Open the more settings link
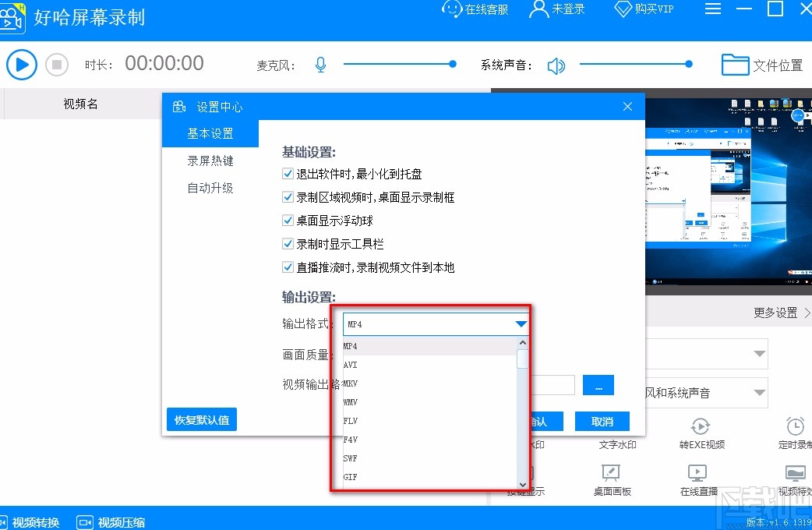This screenshot has height=530, width=812. point(781,313)
